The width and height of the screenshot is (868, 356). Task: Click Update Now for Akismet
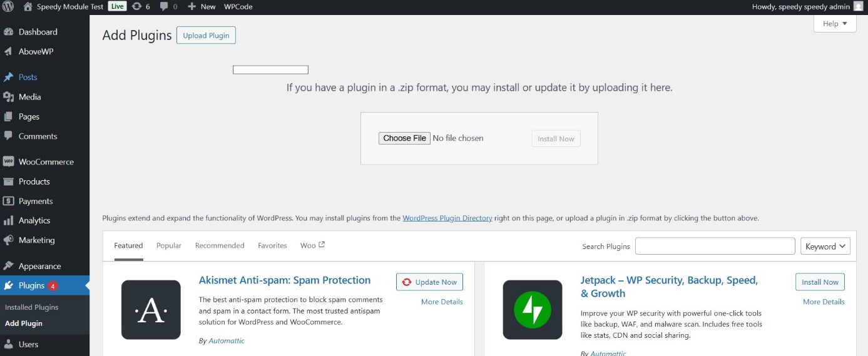tap(429, 282)
